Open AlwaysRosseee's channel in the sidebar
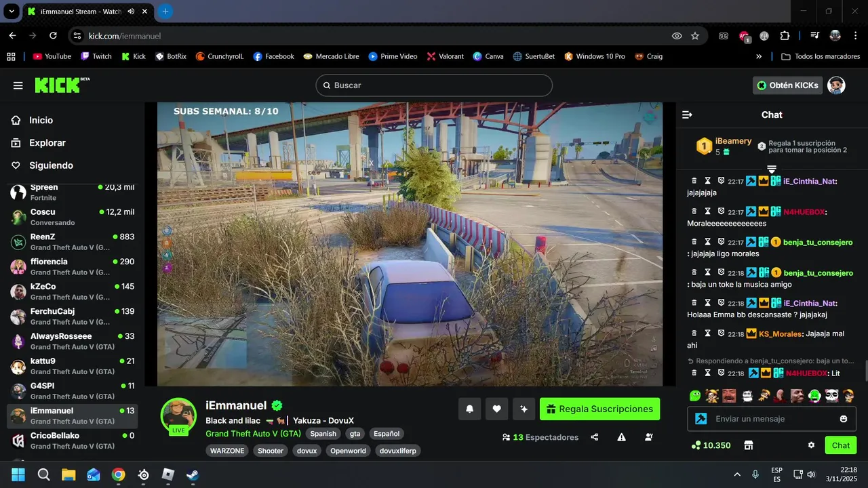The width and height of the screenshot is (868, 488). pyautogui.click(x=73, y=341)
